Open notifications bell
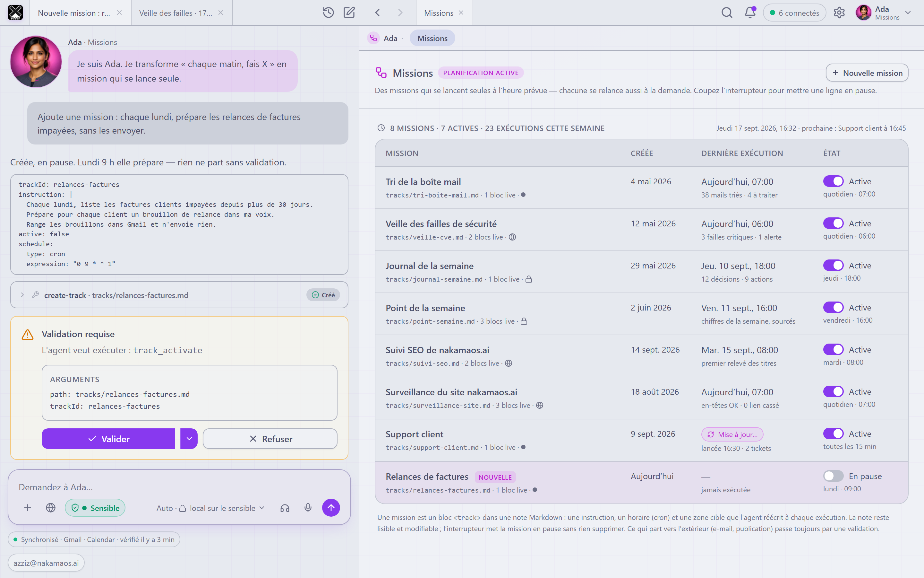This screenshot has height=578, width=924. (750, 13)
